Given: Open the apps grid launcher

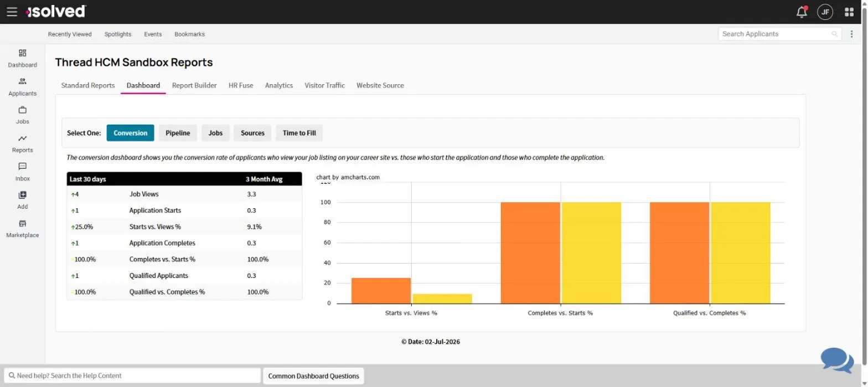Looking at the screenshot, I should [849, 12].
